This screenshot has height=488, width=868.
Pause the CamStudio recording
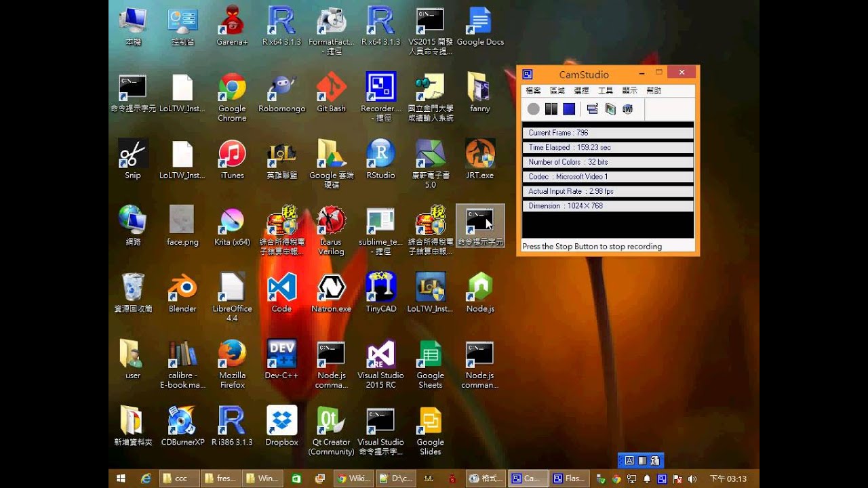[551, 108]
